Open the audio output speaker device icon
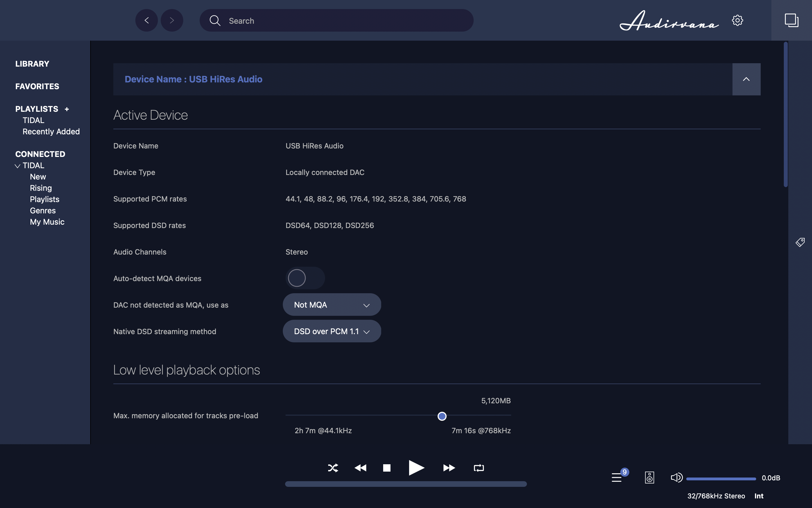 [649, 478]
